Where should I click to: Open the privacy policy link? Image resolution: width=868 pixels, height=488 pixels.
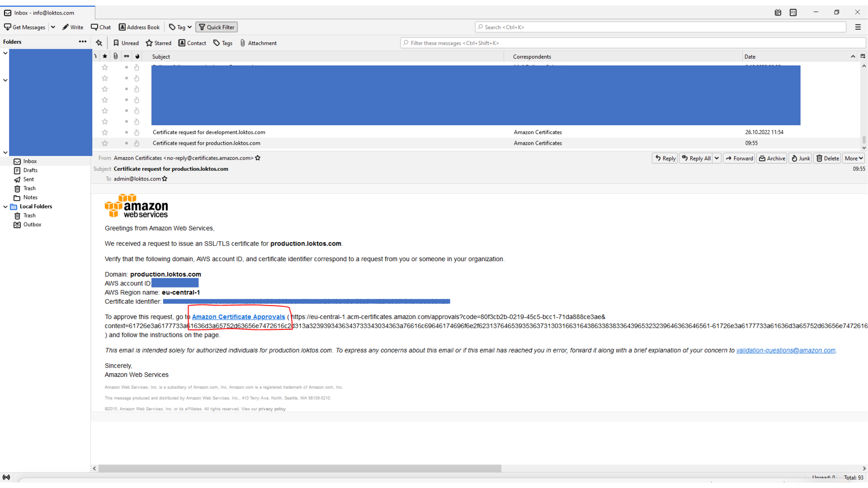[x=272, y=409]
